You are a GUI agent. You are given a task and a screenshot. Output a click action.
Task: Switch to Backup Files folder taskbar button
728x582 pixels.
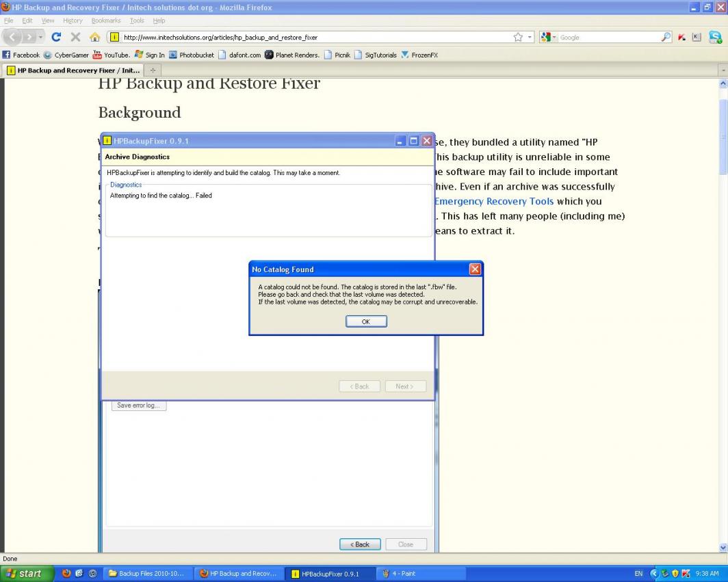click(x=146, y=574)
